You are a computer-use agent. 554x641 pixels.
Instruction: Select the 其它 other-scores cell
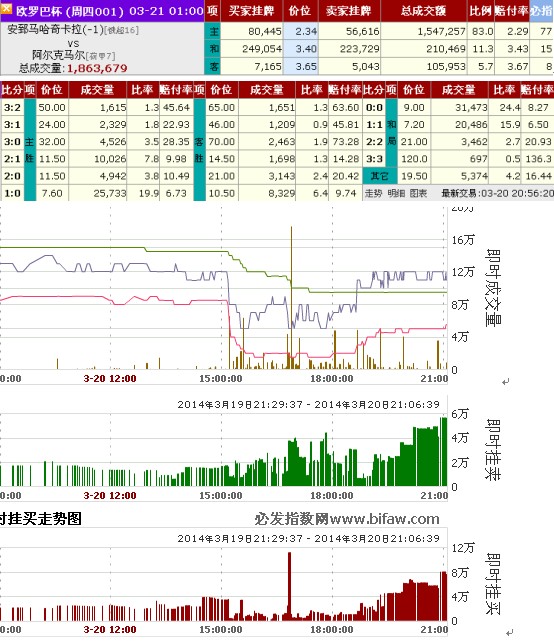(x=379, y=176)
